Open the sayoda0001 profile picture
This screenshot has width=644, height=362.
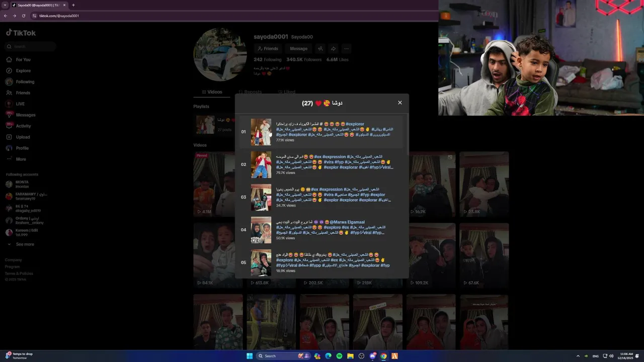click(x=220, y=54)
